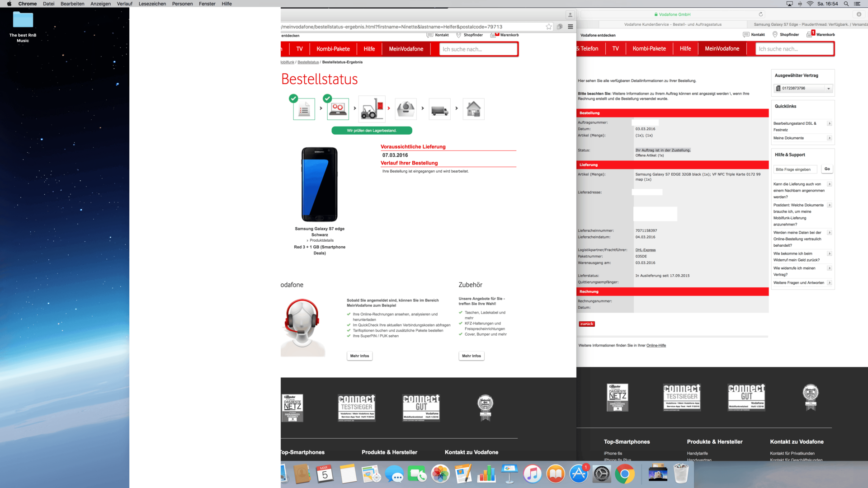Click the Samsung Galaxy S7 edge product image
This screenshot has height=488, width=868.
(x=320, y=184)
